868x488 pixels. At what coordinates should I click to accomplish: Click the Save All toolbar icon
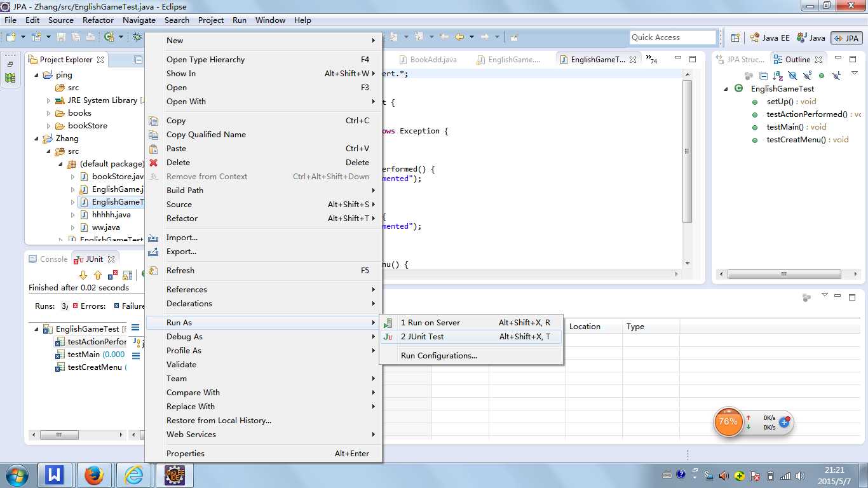tap(75, 37)
